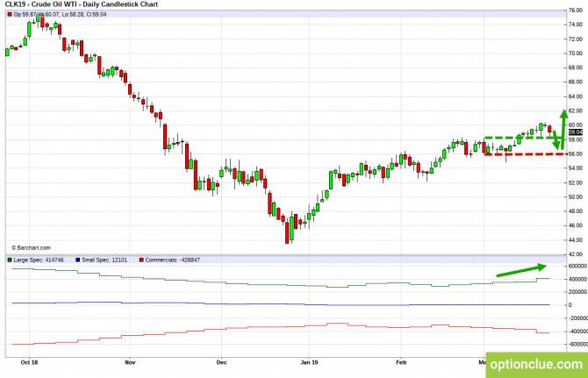Click the 70.00 price axis label
The image size is (588, 378).
[x=575, y=53]
